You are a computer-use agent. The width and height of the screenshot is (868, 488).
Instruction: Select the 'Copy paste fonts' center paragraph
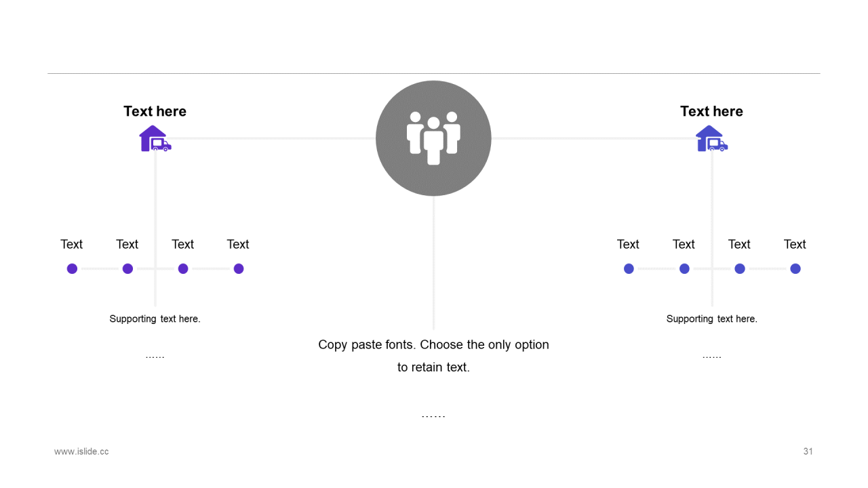[x=433, y=355]
